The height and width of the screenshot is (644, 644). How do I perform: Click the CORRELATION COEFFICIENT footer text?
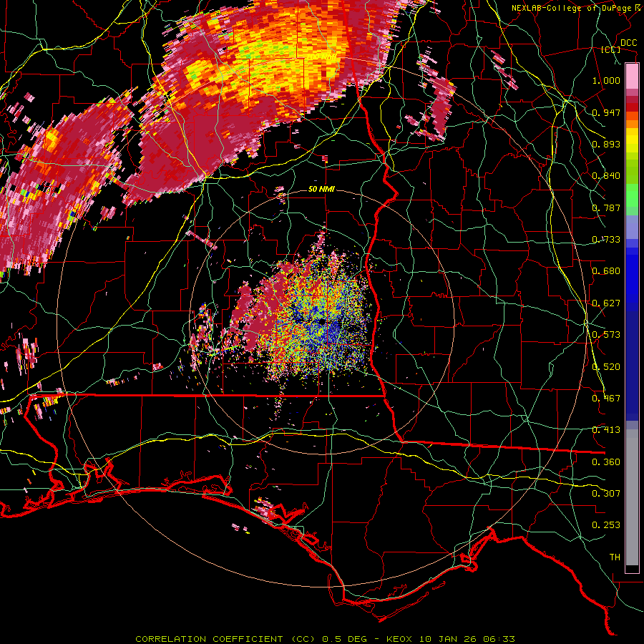209,639
